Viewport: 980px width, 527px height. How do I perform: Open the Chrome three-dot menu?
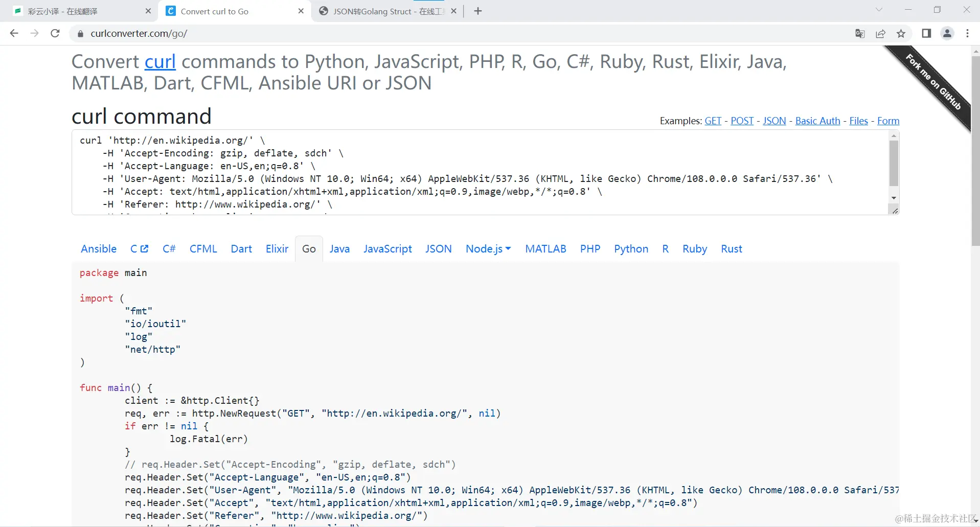click(967, 34)
